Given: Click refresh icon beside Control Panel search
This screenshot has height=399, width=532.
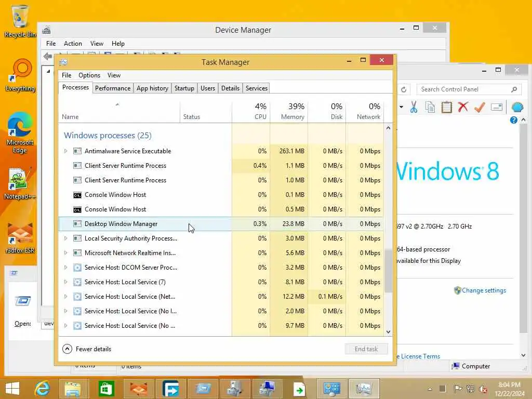Looking at the screenshot, I should pyautogui.click(x=404, y=89).
